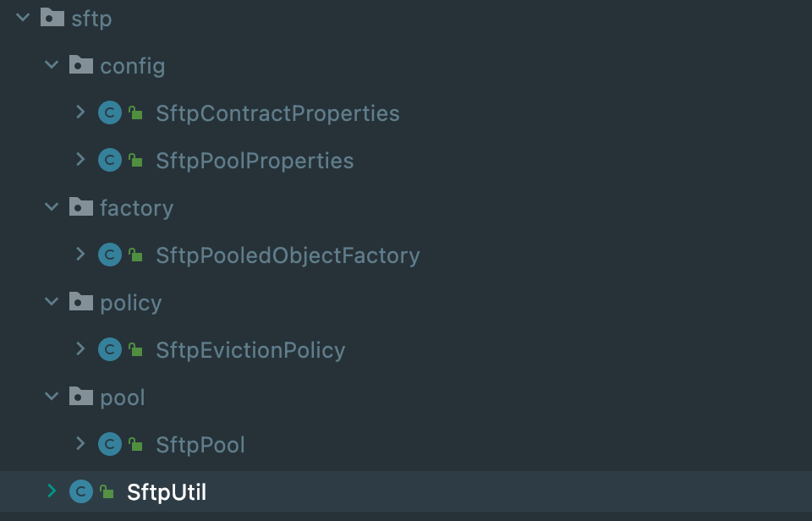This screenshot has height=521, width=812.
Task: Click the class icon beside SftpUtil
Action: click(x=81, y=491)
